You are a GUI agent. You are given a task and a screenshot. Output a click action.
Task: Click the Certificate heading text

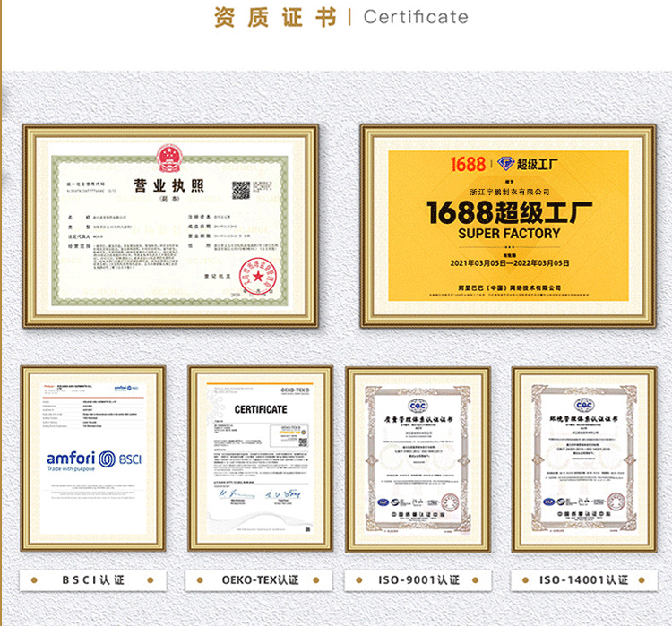coord(416,18)
